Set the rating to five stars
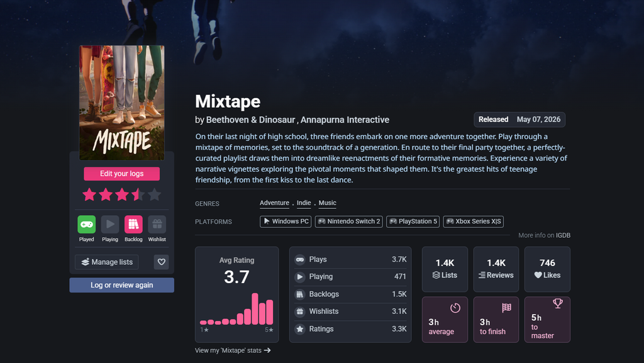The height and width of the screenshot is (363, 644). pyautogui.click(x=155, y=194)
